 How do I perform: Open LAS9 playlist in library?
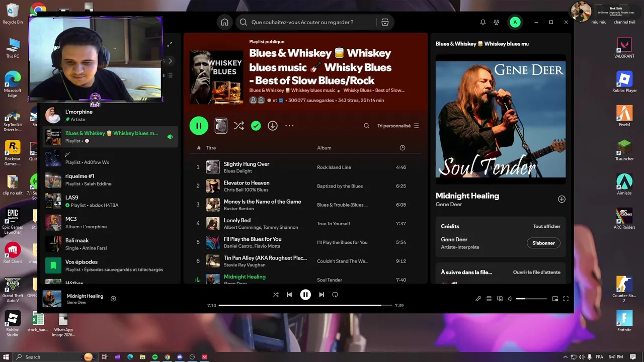110,201
